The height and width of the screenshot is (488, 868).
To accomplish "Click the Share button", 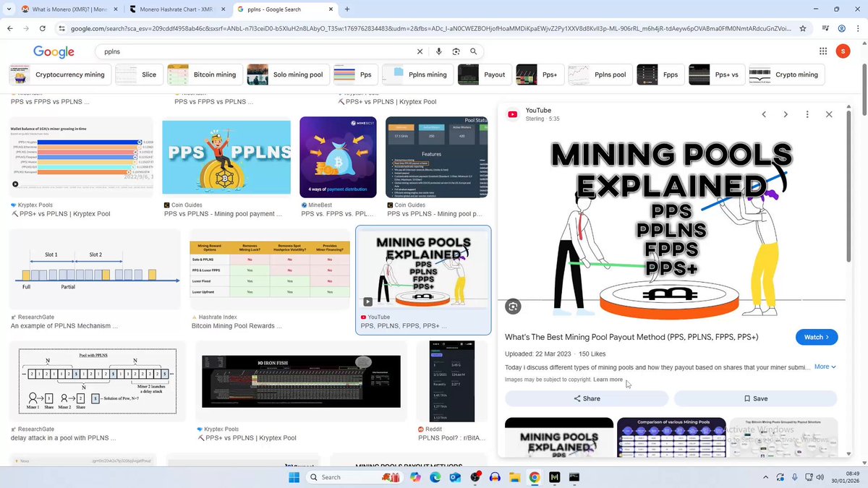I will click(587, 398).
